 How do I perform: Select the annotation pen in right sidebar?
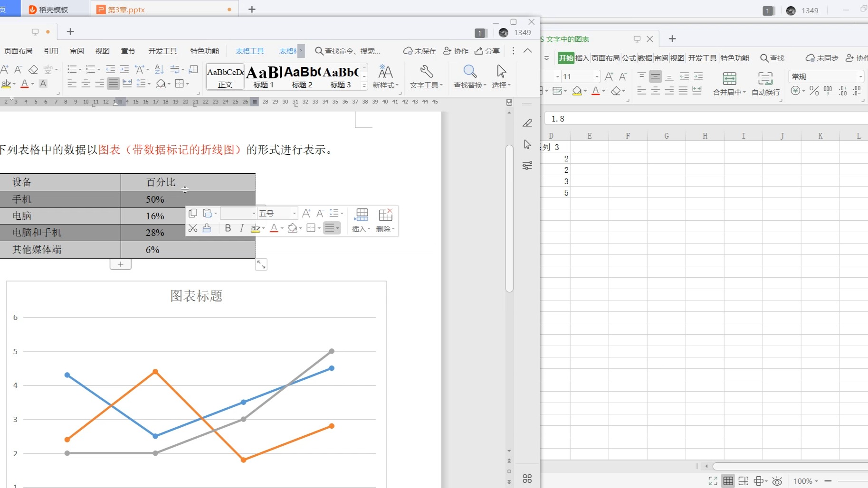tap(528, 123)
